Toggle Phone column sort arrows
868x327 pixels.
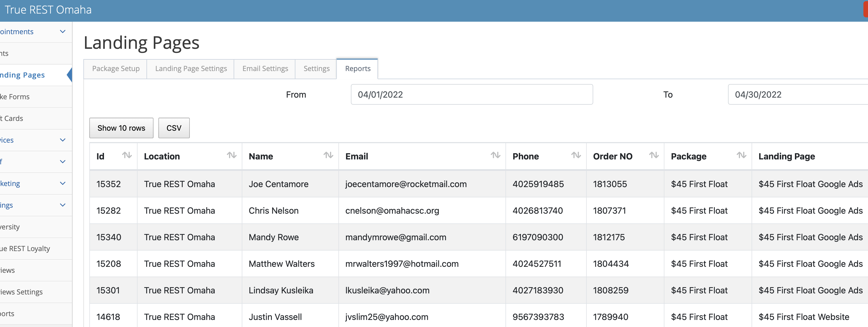(x=576, y=155)
